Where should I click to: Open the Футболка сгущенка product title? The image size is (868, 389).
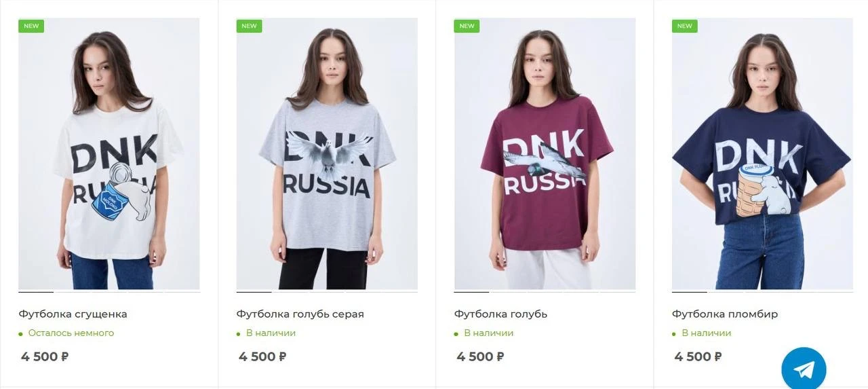pos(73,314)
